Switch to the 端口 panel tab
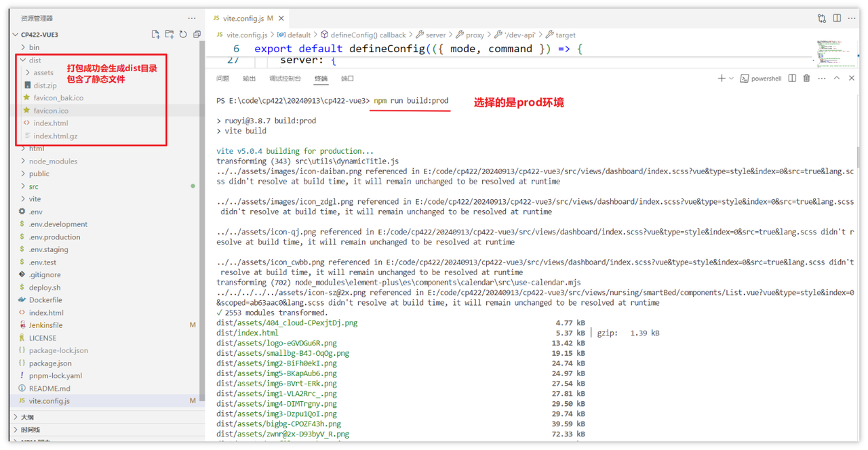This screenshot has width=868, height=450. (347, 79)
